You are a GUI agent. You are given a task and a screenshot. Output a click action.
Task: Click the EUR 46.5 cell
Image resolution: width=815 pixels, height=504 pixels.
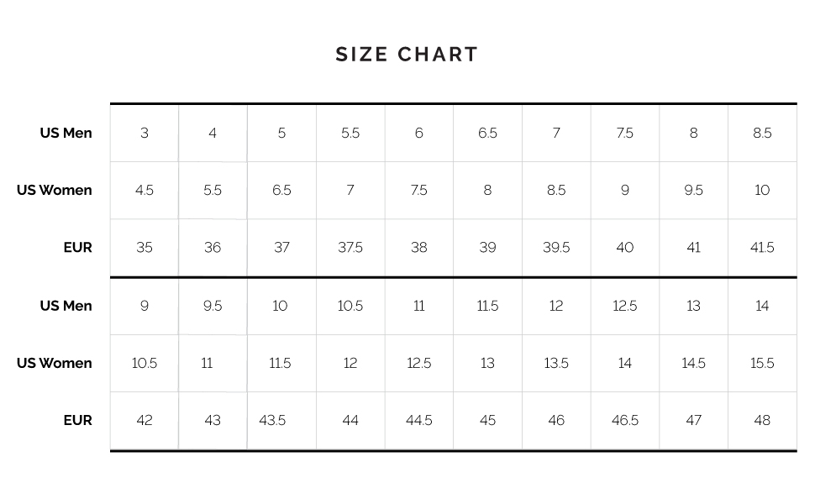[625, 421]
